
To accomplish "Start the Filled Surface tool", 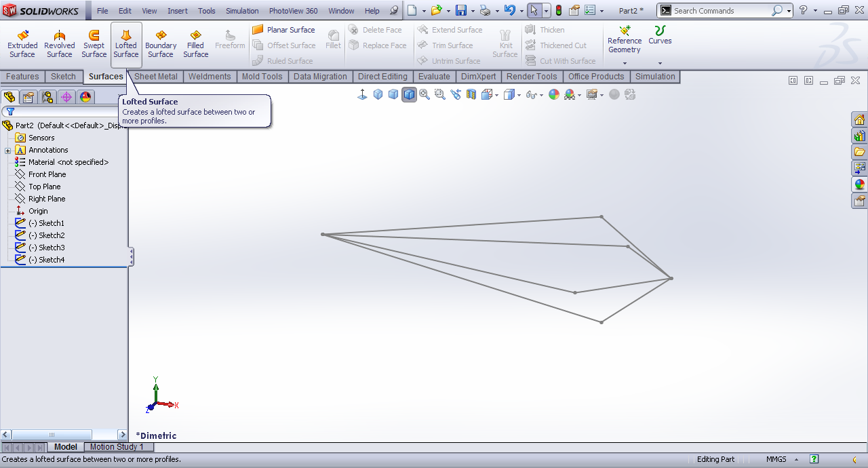I will pyautogui.click(x=195, y=45).
